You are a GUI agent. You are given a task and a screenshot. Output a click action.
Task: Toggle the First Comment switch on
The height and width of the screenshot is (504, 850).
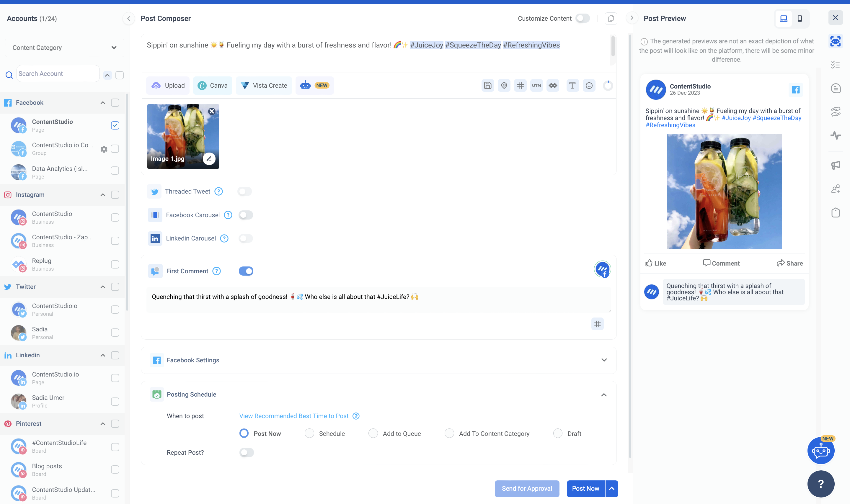245,271
